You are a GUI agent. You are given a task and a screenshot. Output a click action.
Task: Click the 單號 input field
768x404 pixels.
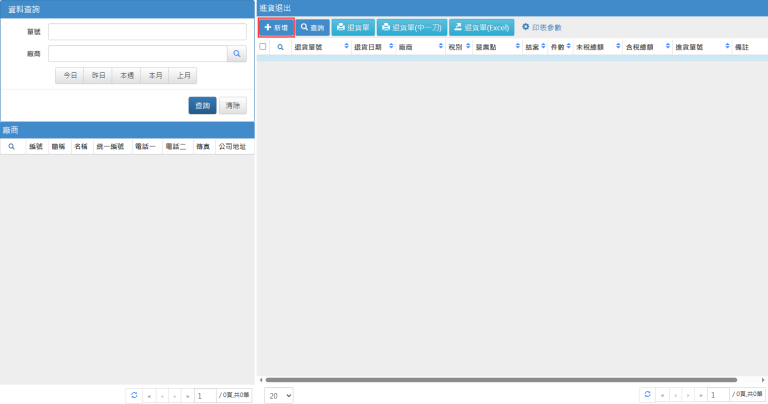tap(147, 32)
